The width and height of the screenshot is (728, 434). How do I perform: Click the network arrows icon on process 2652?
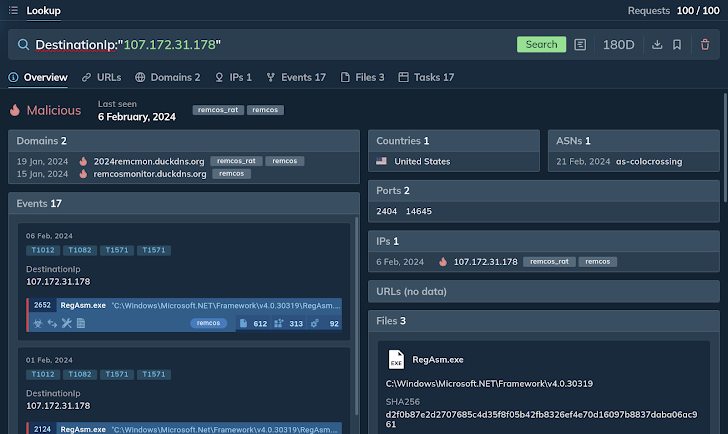pyautogui.click(x=52, y=323)
